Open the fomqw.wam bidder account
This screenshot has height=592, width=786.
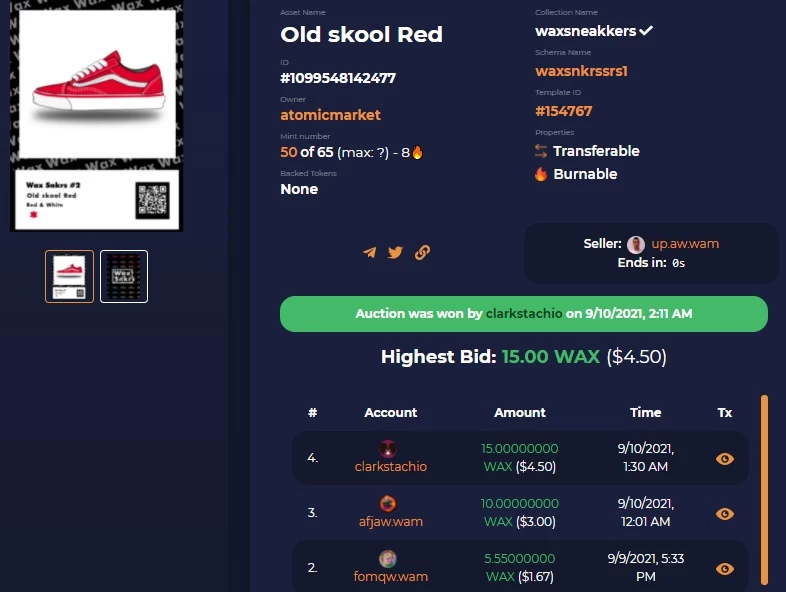390,576
